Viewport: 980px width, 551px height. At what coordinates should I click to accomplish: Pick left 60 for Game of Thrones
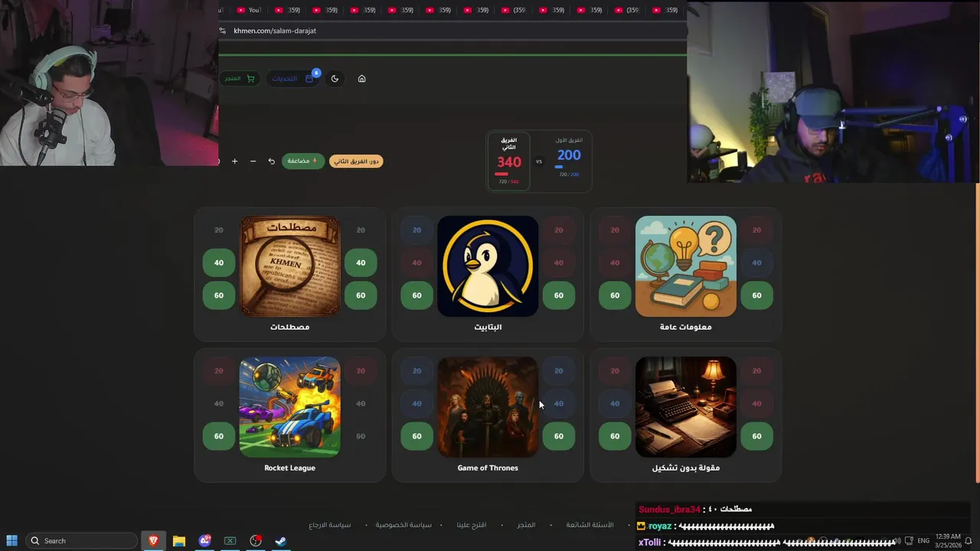(416, 436)
